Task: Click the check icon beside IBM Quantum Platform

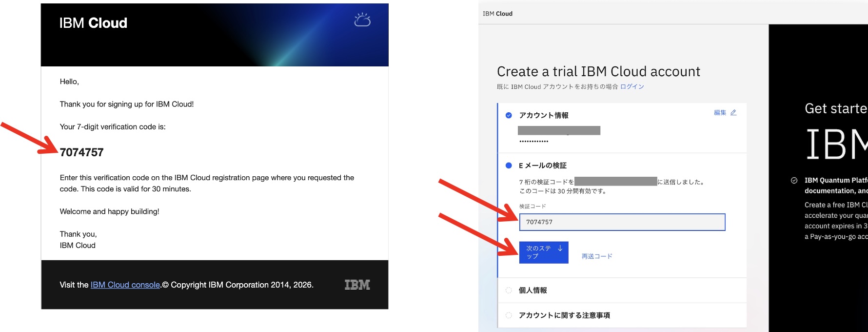Action: click(x=794, y=180)
